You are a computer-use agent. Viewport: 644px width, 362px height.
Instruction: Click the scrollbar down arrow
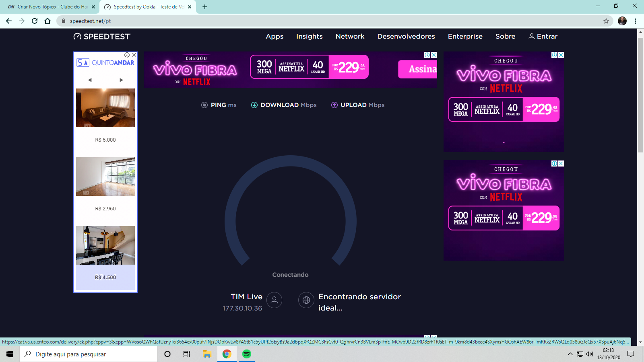pos(640,342)
